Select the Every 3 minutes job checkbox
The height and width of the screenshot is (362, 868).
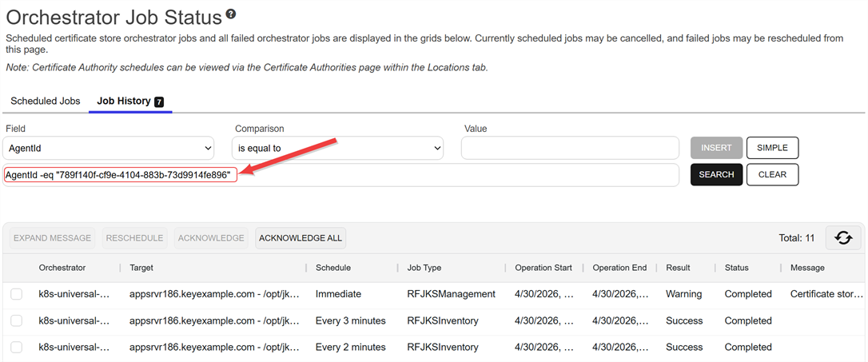[17, 320]
